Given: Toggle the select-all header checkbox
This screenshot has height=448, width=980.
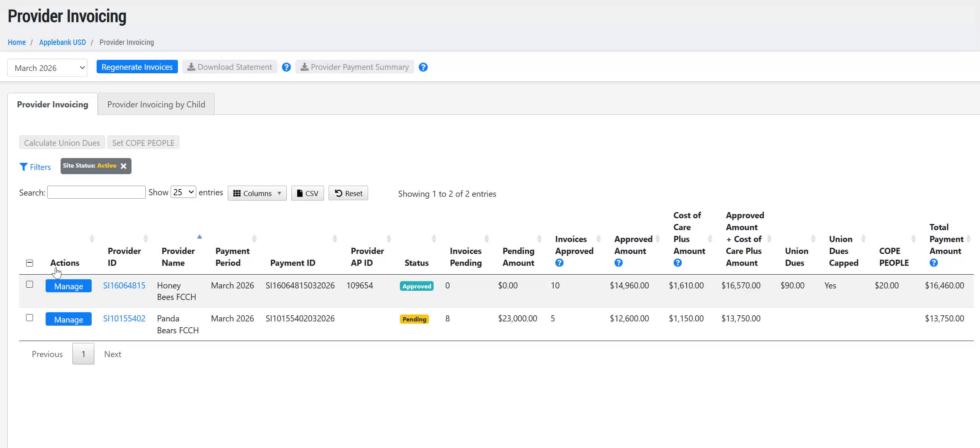Looking at the screenshot, I should (x=30, y=263).
